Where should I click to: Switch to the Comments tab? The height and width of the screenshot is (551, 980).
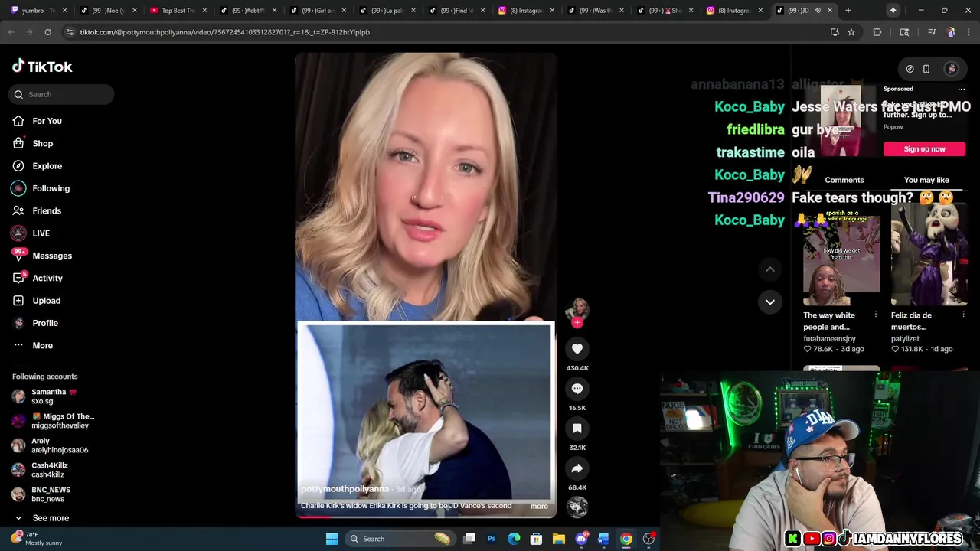844,180
